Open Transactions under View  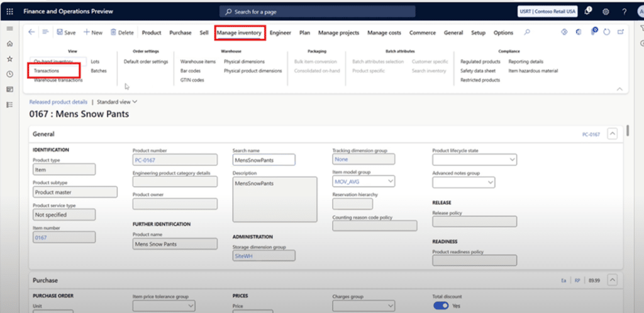pyautogui.click(x=47, y=71)
